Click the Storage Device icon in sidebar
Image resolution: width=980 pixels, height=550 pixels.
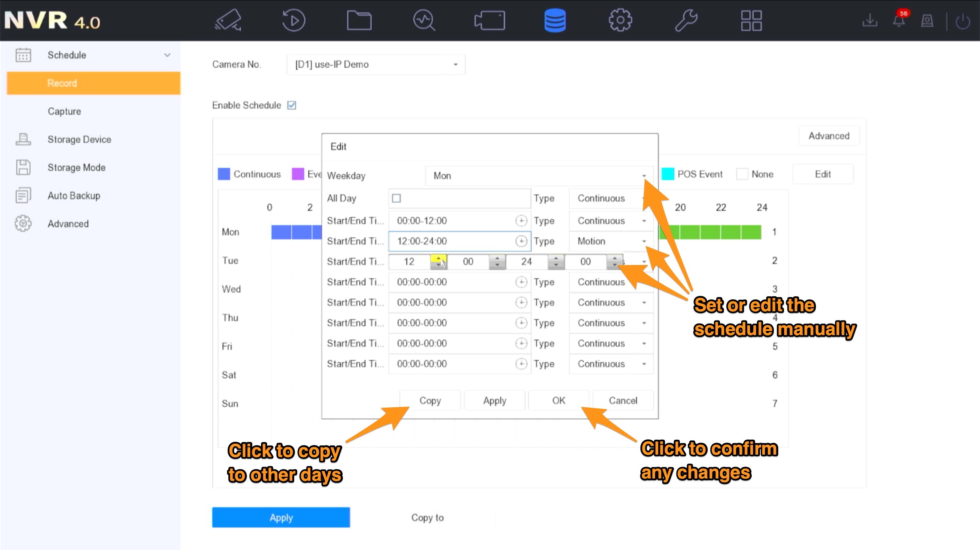[x=23, y=139]
